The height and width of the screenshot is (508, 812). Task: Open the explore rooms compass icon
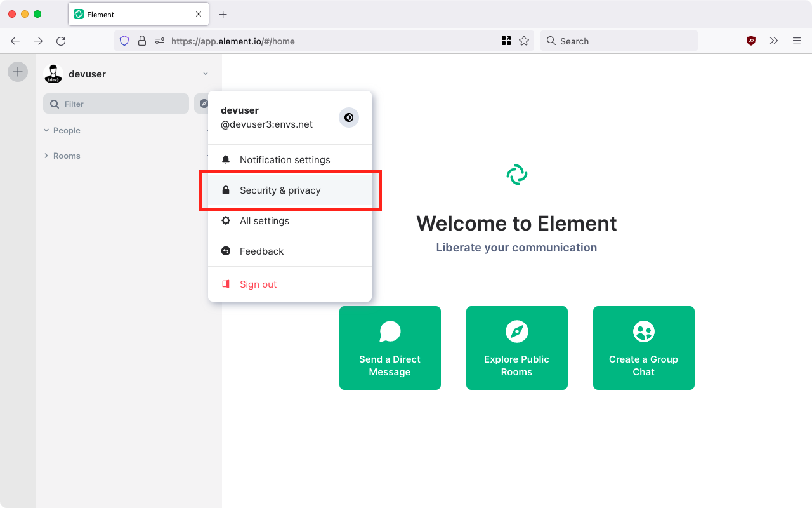203,104
